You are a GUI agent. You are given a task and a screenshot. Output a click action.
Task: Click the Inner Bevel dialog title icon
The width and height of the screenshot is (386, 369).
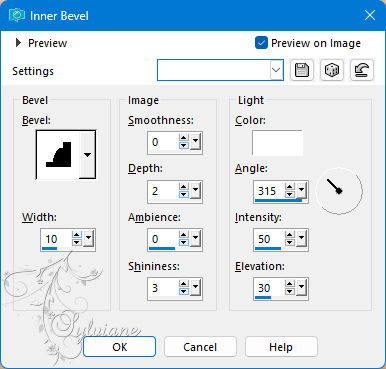(17, 15)
